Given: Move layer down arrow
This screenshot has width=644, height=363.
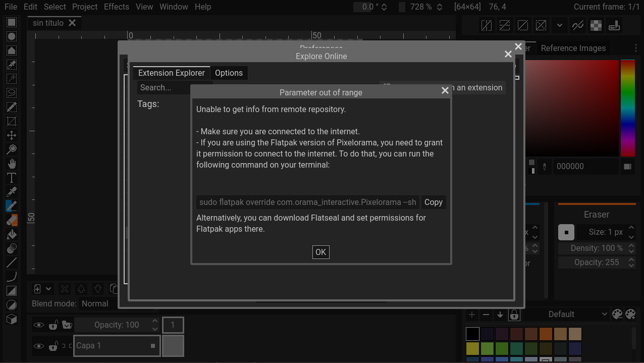Looking at the screenshot, I should (x=98, y=289).
